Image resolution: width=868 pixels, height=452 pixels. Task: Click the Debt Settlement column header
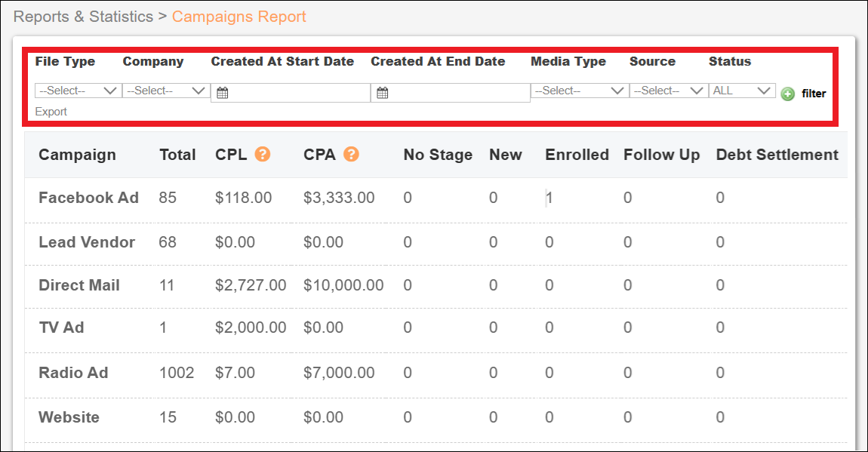pyautogui.click(x=777, y=155)
